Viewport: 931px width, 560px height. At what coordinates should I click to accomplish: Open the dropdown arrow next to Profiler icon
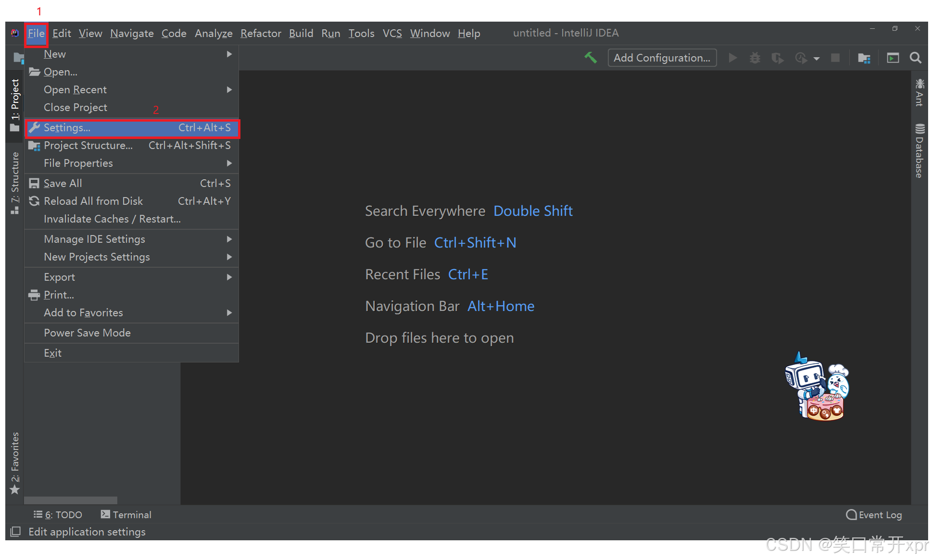point(816,59)
